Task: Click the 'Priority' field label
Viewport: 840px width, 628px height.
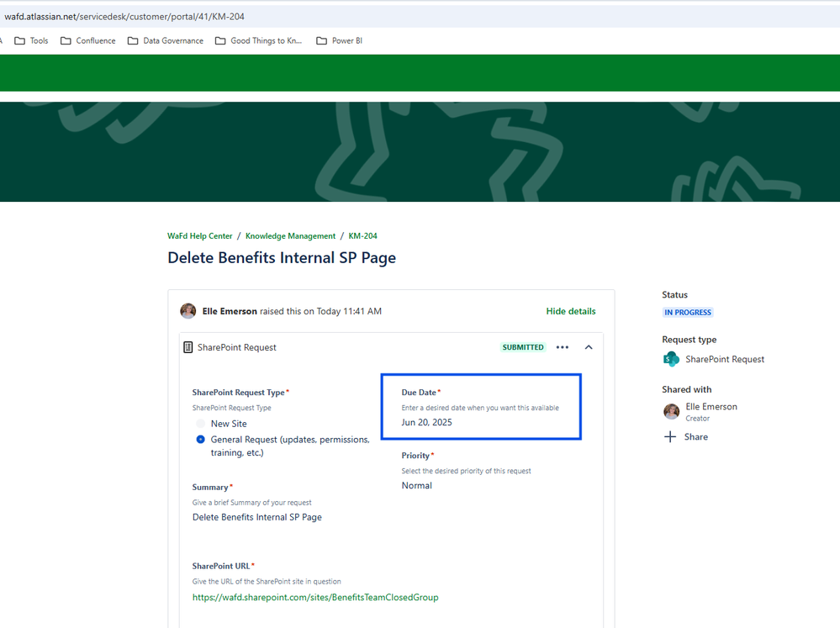Action: pos(415,456)
